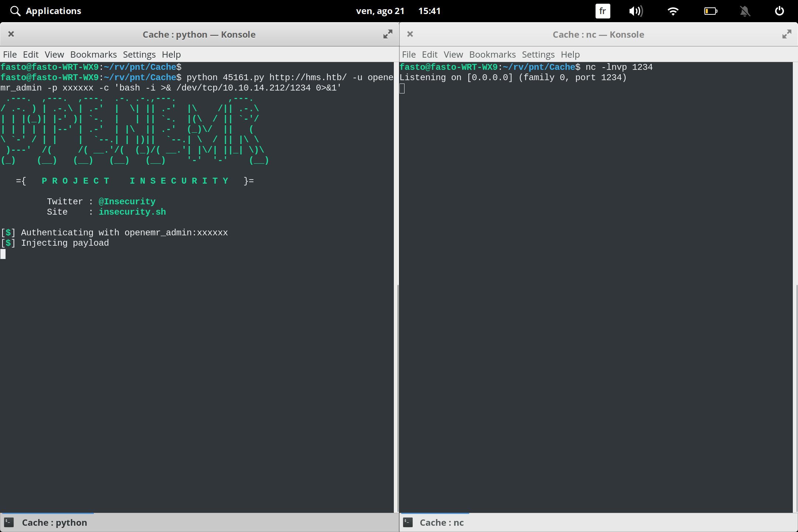Open the File menu in the left Konsole
This screenshot has height=532, width=798.
10,54
